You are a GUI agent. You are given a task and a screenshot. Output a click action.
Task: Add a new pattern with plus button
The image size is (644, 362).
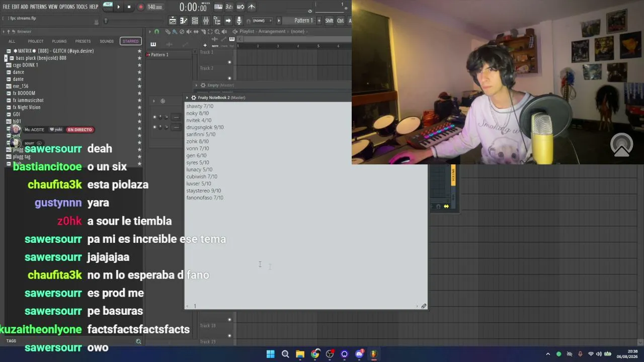pyautogui.click(x=319, y=21)
